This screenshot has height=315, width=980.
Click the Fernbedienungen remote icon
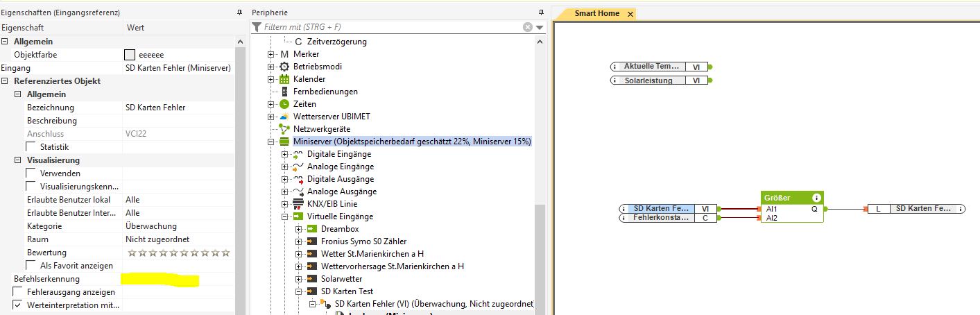(284, 92)
